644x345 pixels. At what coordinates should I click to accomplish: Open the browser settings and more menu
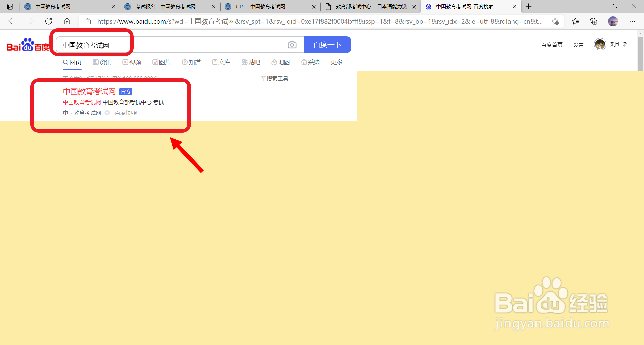coord(632,21)
